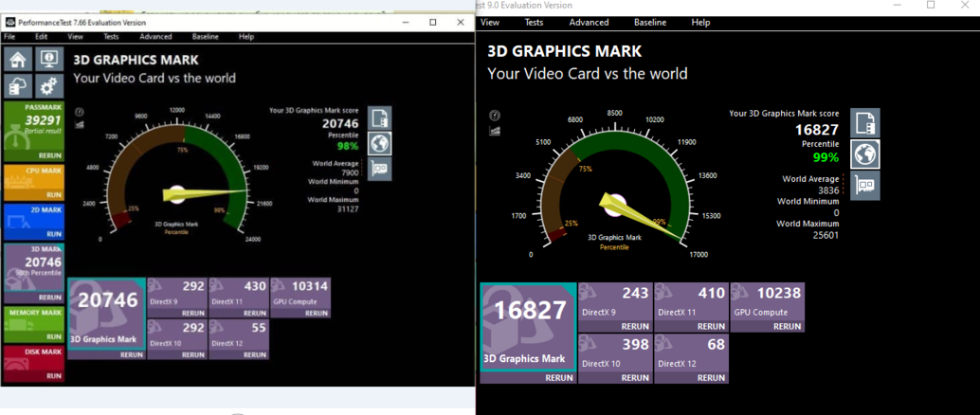
Task: Click PerformanceTest 7.66 title bar app icon
Action: point(10,22)
